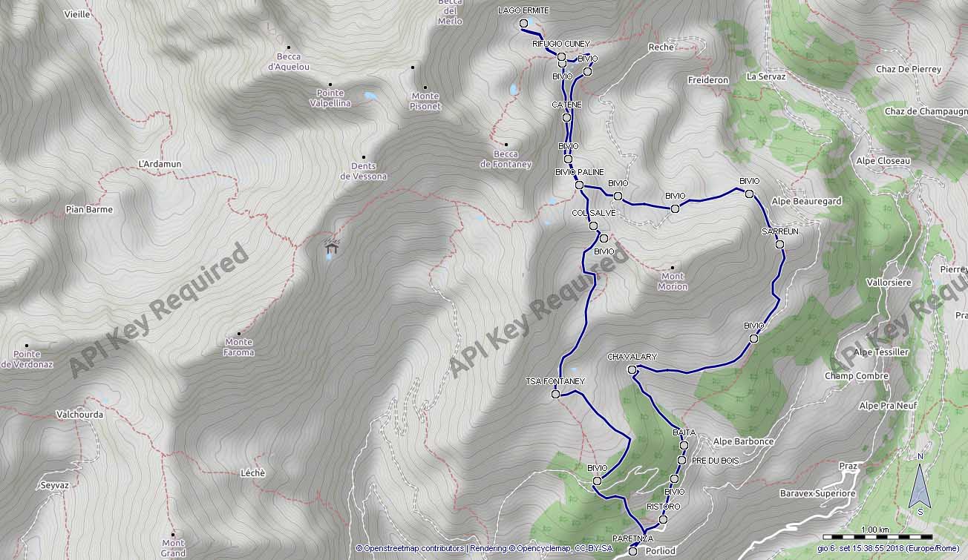Select the PARETNZA waypoint circle
The image size is (968, 560).
pos(632,551)
